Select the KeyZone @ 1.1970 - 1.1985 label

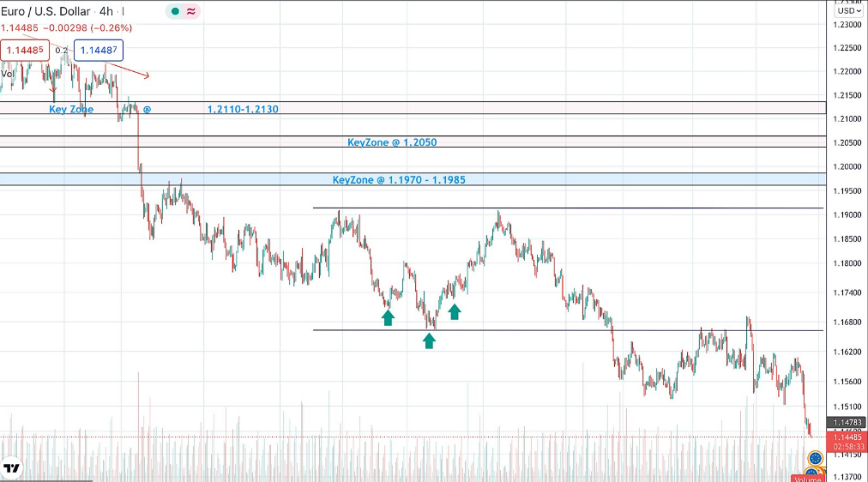click(x=399, y=180)
